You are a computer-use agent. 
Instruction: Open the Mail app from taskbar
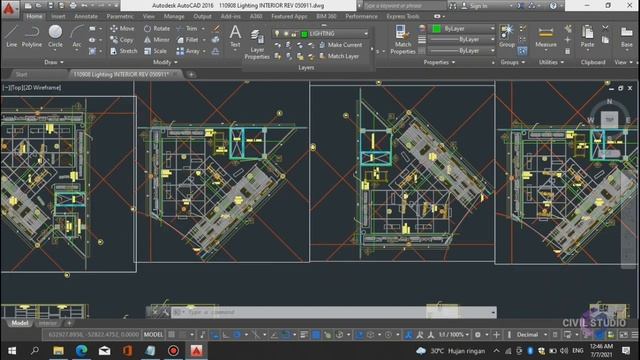(x=104, y=351)
